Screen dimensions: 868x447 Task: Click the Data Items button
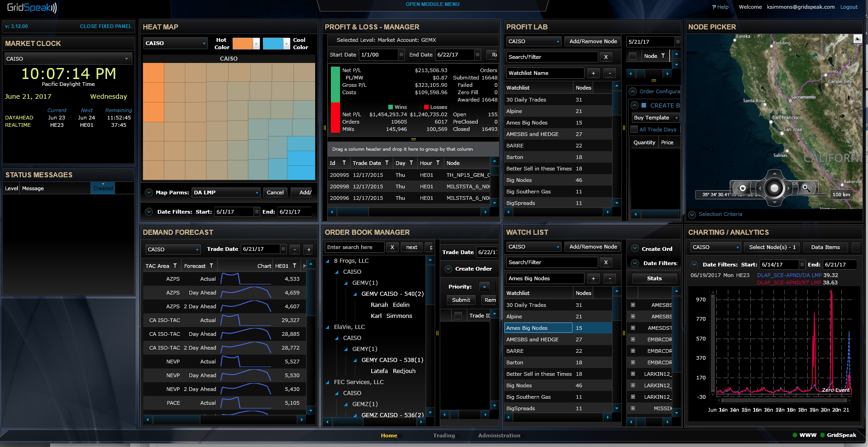tap(825, 247)
